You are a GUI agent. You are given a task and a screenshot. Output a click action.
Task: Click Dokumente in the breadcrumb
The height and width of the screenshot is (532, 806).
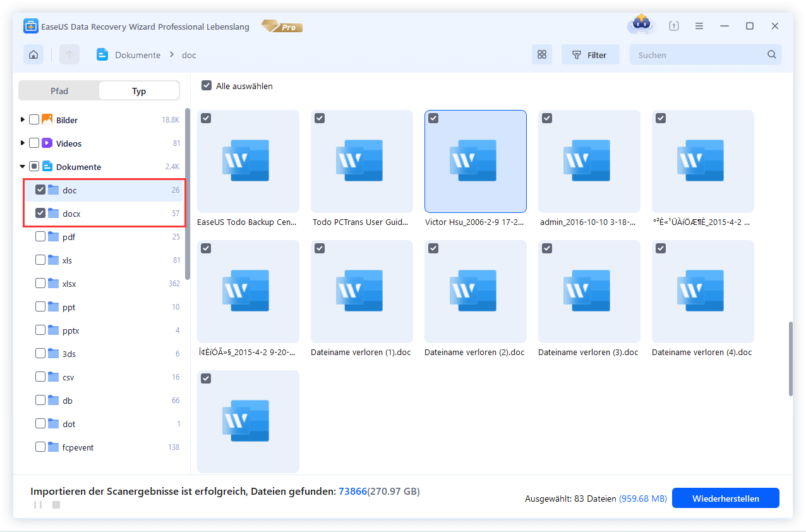138,55
